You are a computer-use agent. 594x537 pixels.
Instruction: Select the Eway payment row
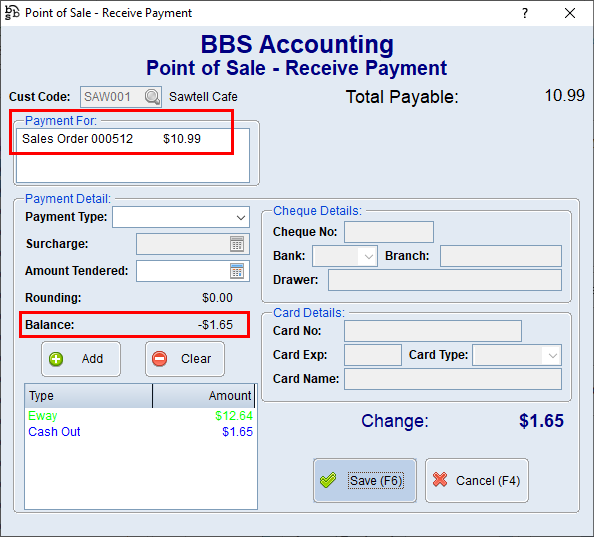[x=141, y=416]
